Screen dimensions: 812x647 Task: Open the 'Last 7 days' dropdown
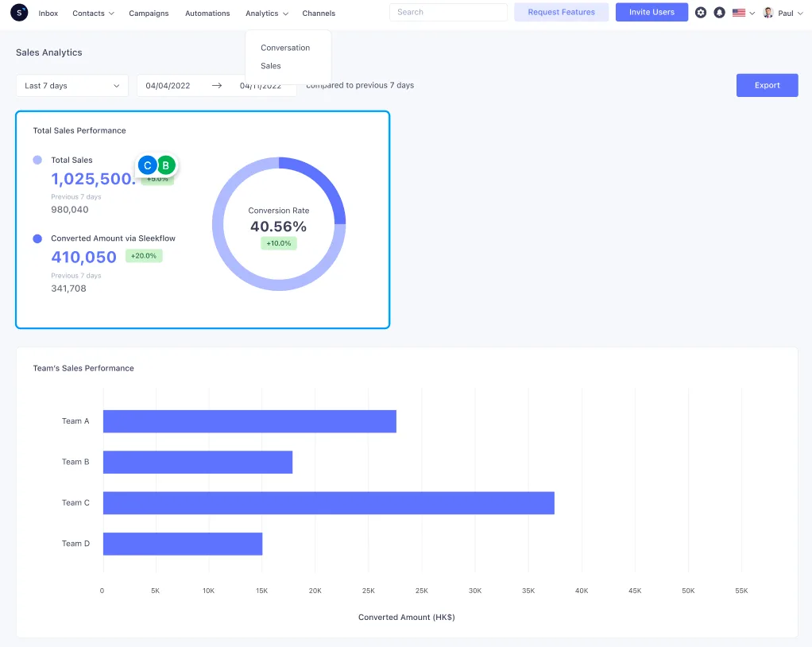pos(72,85)
